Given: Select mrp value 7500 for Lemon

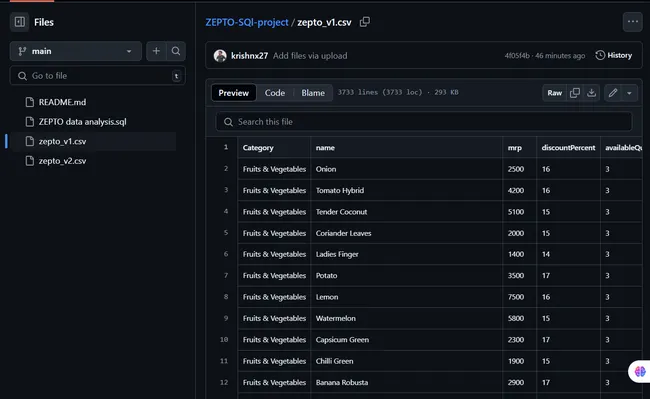Looking at the screenshot, I should click(519, 297).
